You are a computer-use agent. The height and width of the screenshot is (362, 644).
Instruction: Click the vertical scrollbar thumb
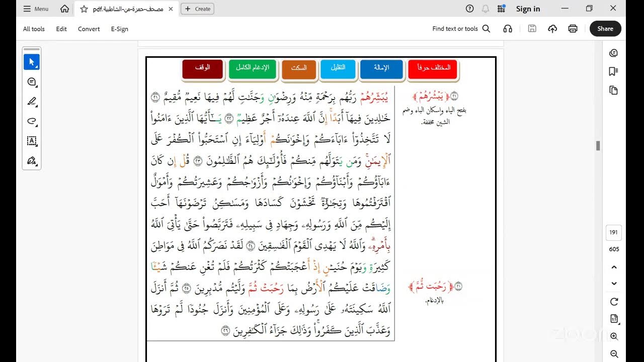click(x=598, y=145)
